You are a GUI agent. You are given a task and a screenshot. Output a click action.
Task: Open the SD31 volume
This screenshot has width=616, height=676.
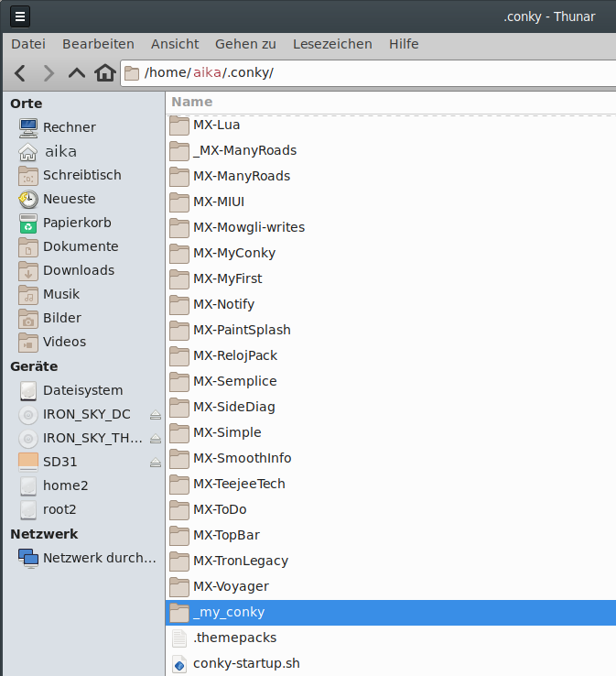coord(48,463)
